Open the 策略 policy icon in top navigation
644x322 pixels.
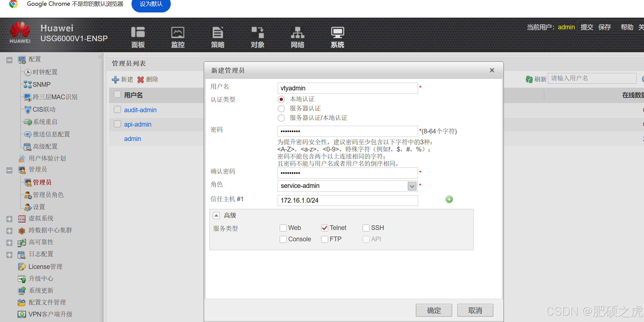point(217,33)
